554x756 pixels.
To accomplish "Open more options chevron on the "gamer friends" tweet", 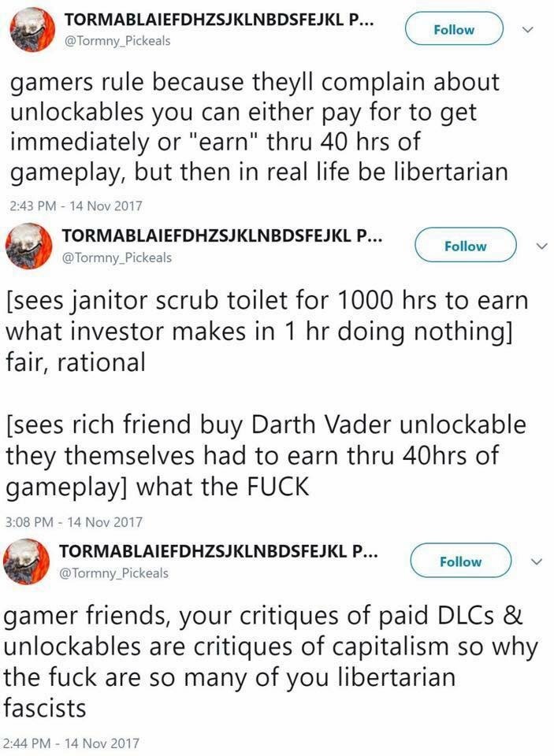I will (x=536, y=561).
